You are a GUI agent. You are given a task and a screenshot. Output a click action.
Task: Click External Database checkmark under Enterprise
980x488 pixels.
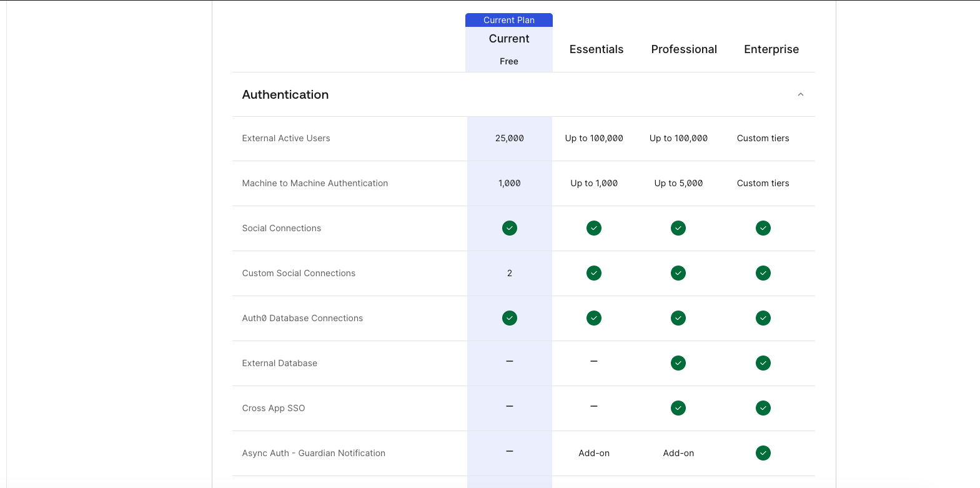(763, 363)
